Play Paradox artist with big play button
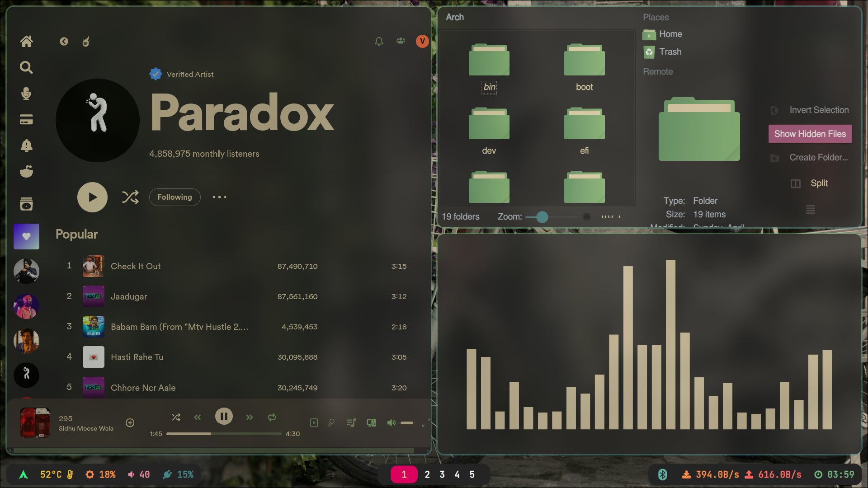The image size is (868, 488). coord(92,197)
